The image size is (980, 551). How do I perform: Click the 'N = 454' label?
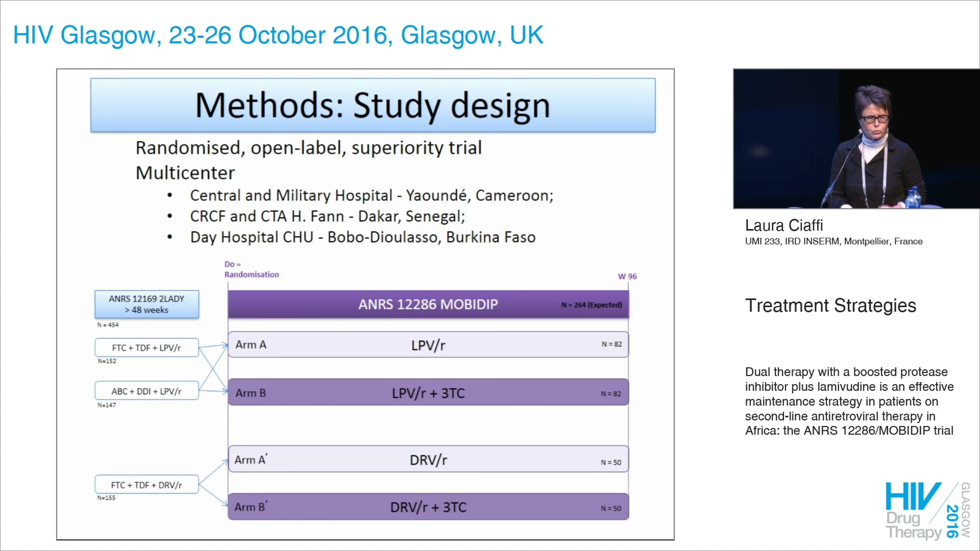pyautogui.click(x=108, y=325)
